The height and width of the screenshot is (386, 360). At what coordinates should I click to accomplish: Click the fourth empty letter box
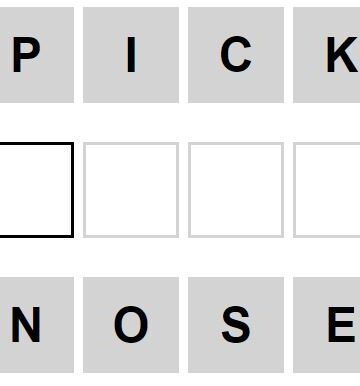tap(327, 190)
